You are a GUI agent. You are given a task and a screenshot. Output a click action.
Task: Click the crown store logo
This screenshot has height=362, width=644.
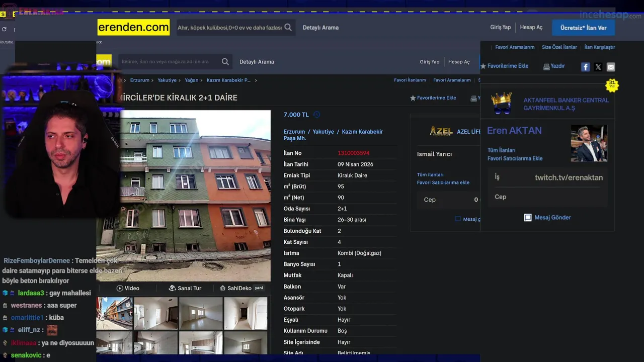(502, 103)
